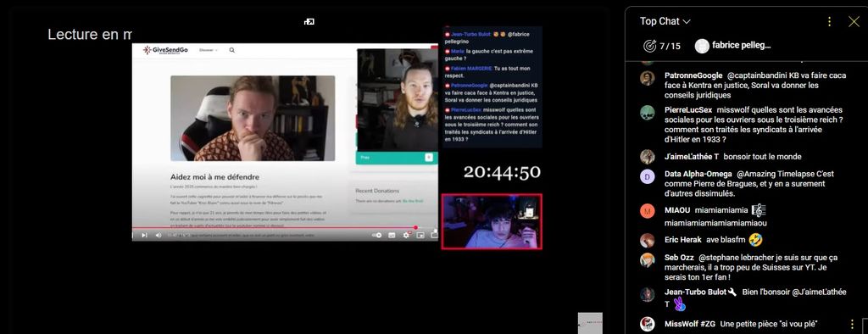Open the chat options three-dot menu
The height and width of the screenshot is (334, 868).
[x=829, y=21]
